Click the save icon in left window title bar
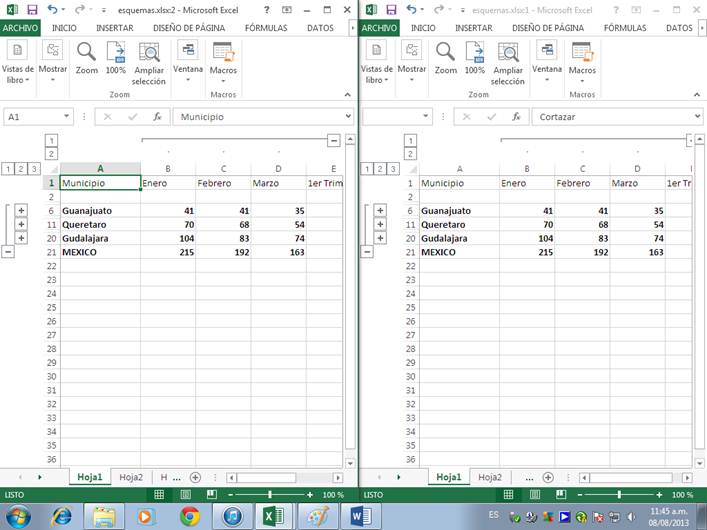Image resolution: width=707 pixels, height=530 pixels. click(x=32, y=9)
